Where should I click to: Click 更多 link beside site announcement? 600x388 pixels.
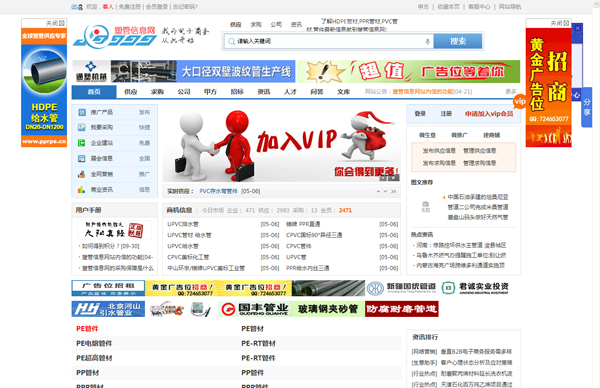coord(511,92)
